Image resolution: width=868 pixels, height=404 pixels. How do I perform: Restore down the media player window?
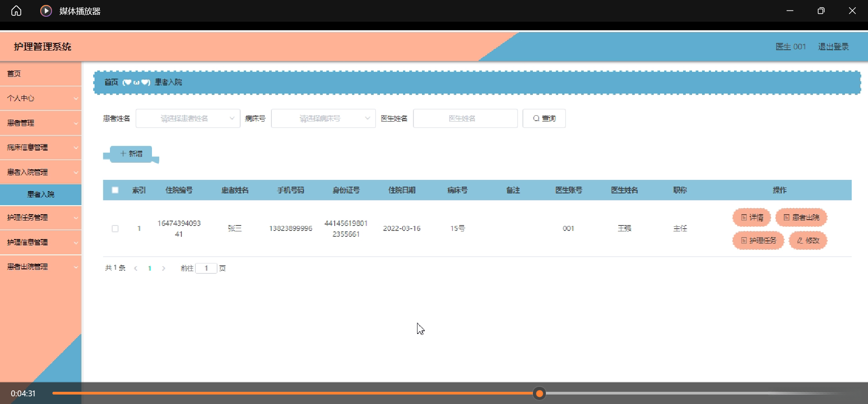[821, 11]
